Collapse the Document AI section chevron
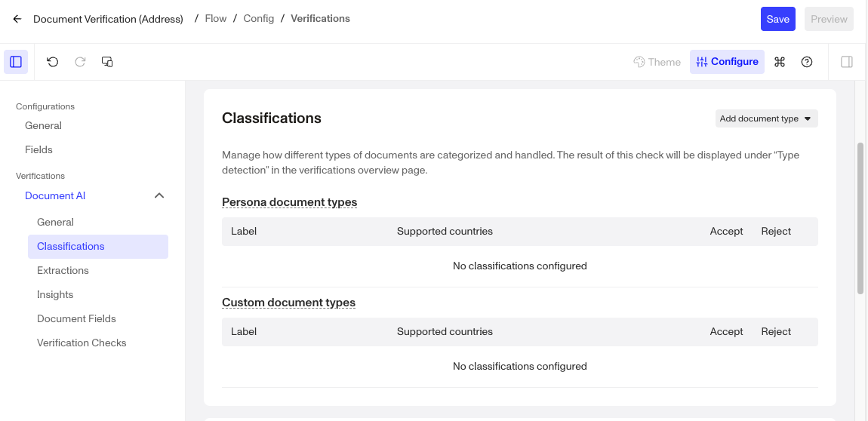 pyautogui.click(x=159, y=196)
